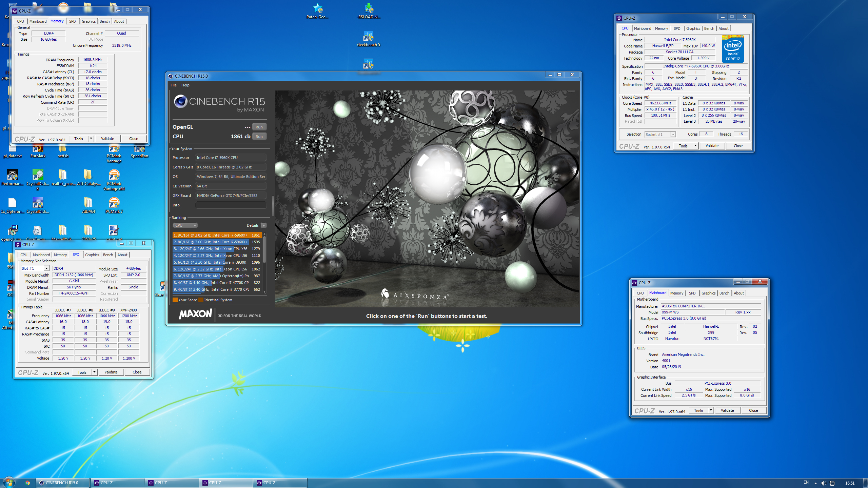Launch SpeedFan desktop shortcut

tap(139, 152)
